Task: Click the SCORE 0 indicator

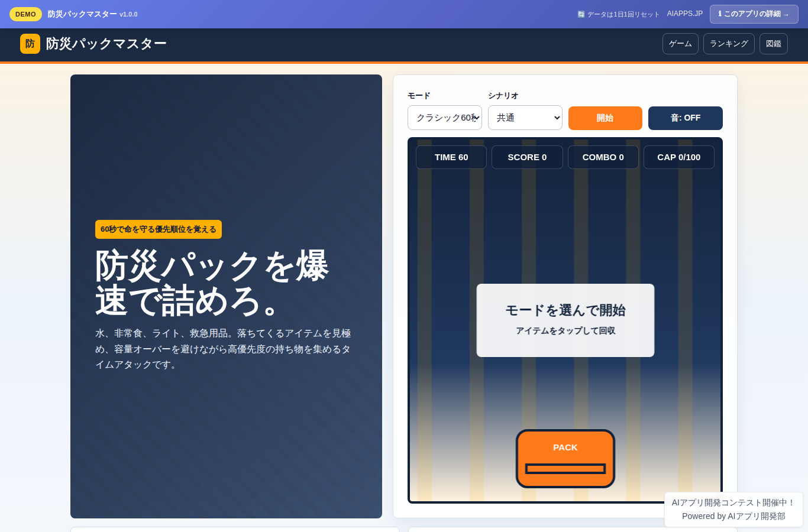Action: [x=527, y=157]
